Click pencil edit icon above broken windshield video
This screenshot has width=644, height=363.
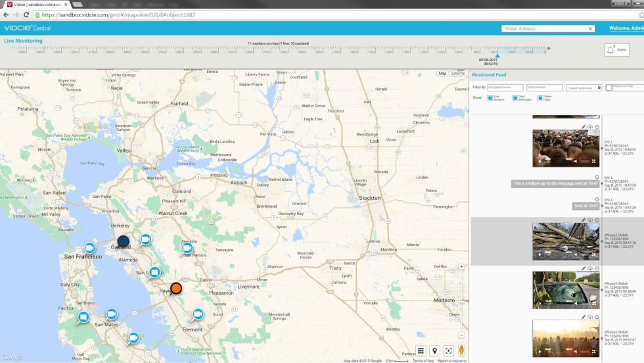tap(584, 268)
